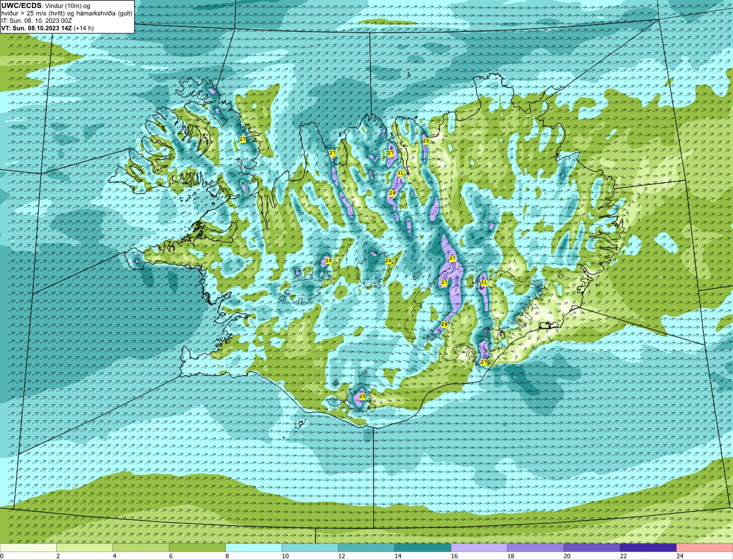The width and height of the screenshot is (733, 560).
Task: Select the 2–4 m/s legend color swatch
Action: [x=85, y=547]
